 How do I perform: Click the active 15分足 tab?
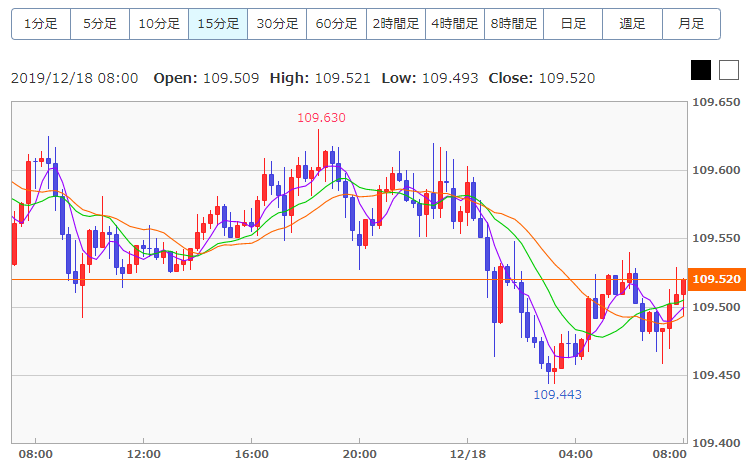218,24
